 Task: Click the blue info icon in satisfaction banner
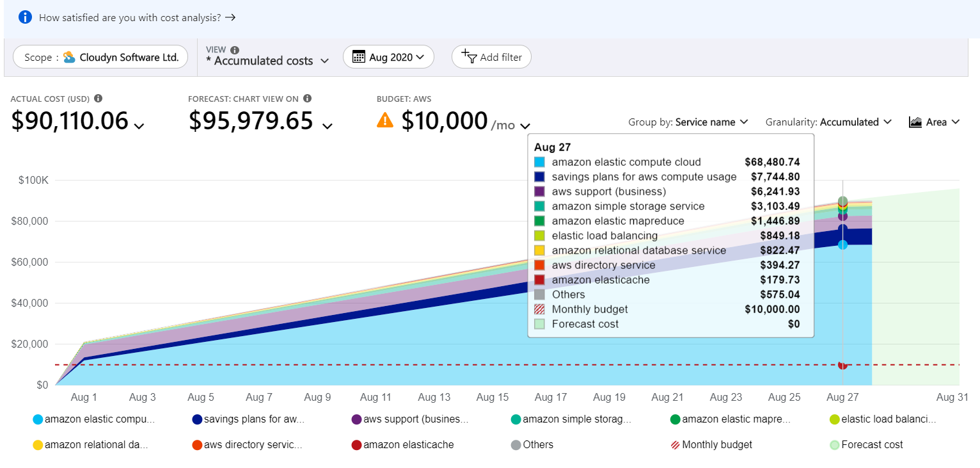(25, 17)
